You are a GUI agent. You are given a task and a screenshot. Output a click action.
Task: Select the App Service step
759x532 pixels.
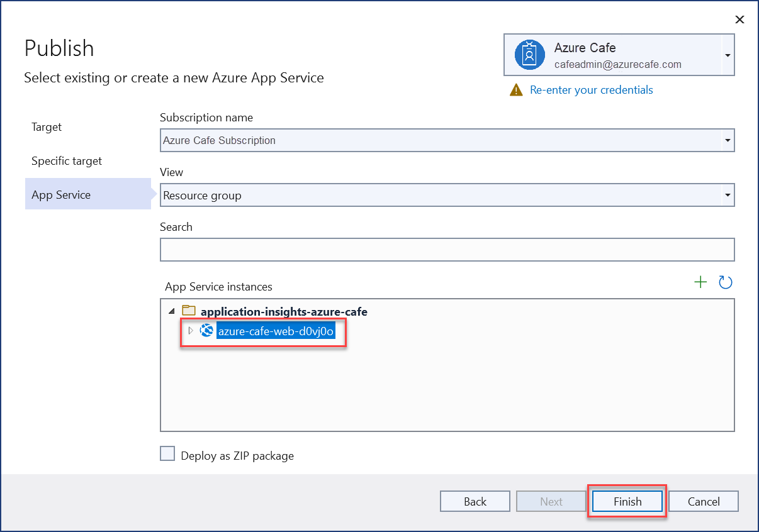click(x=87, y=195)
